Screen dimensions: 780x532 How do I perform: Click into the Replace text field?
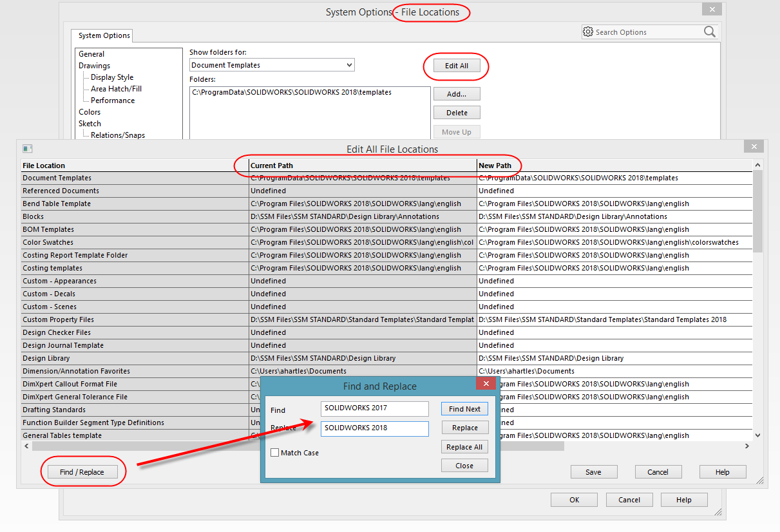(x=374, y=428)
